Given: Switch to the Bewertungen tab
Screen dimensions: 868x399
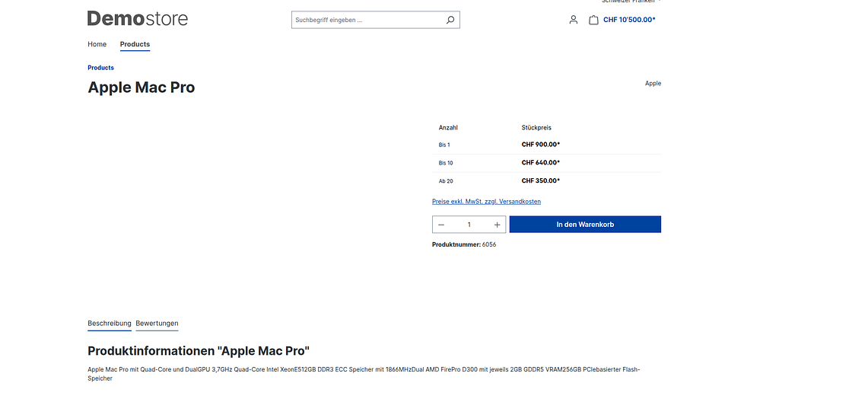Looking at the screenshot, I should (x=157, y=324).
